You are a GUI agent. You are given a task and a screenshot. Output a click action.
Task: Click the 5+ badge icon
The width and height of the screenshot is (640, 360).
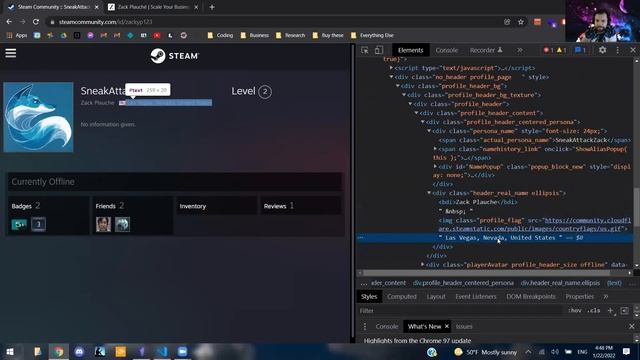[x=19, y=224]
